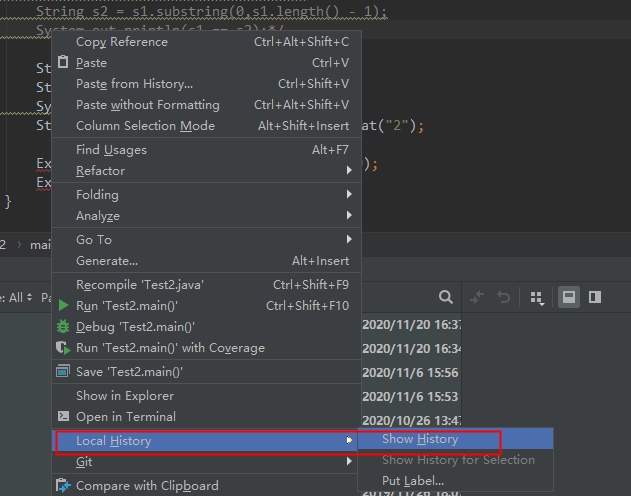The width and height of the screenshot is (631, 496).
Task: Select Run 'Test2.main()'
Action: (x=206, y=306)
